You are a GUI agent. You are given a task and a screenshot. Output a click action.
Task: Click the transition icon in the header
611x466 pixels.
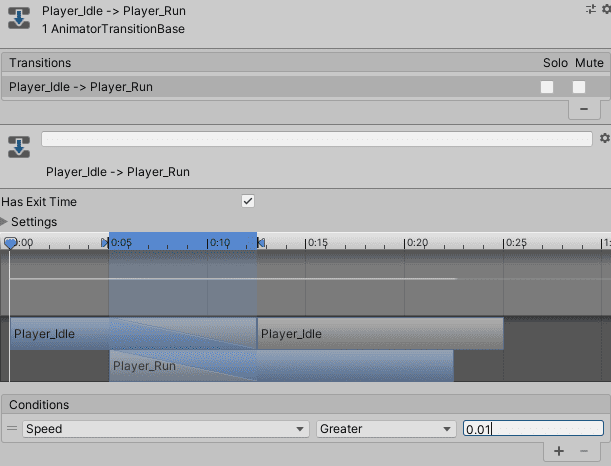pos(19,19)
